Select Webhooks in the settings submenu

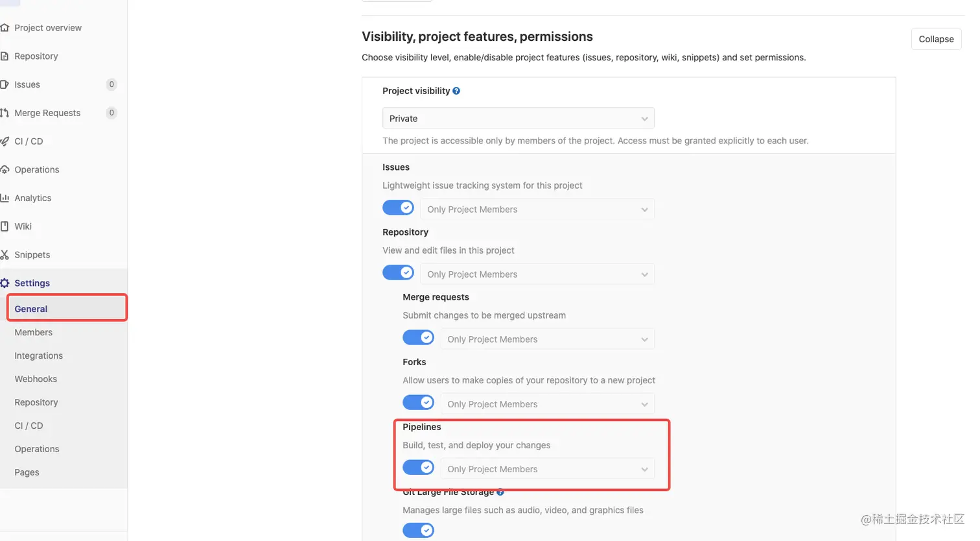click(x=36, y=379)
